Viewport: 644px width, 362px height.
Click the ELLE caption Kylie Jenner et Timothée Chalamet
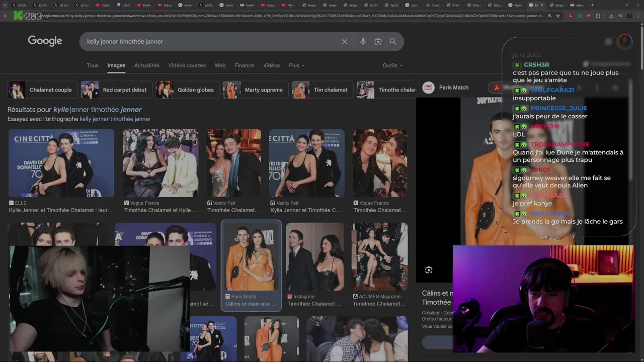[x=61, y=210]
